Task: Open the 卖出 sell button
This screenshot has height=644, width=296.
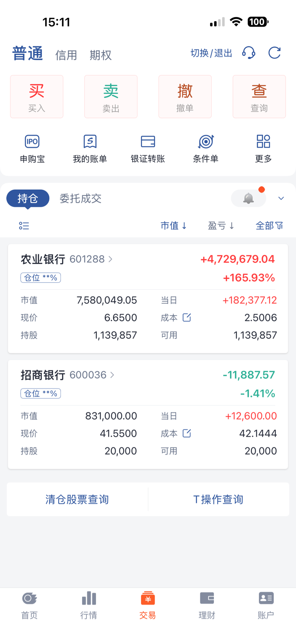Action: (x=111, y=96)
